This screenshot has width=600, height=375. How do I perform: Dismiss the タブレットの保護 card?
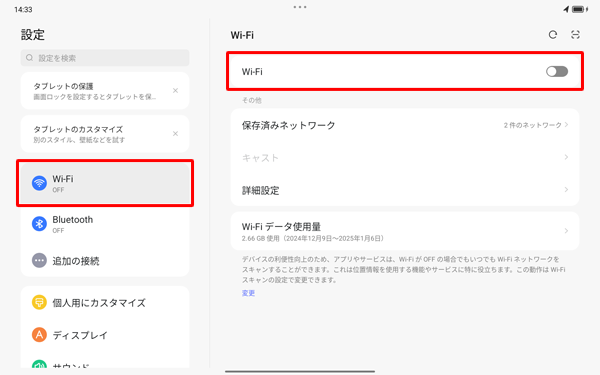175,91
